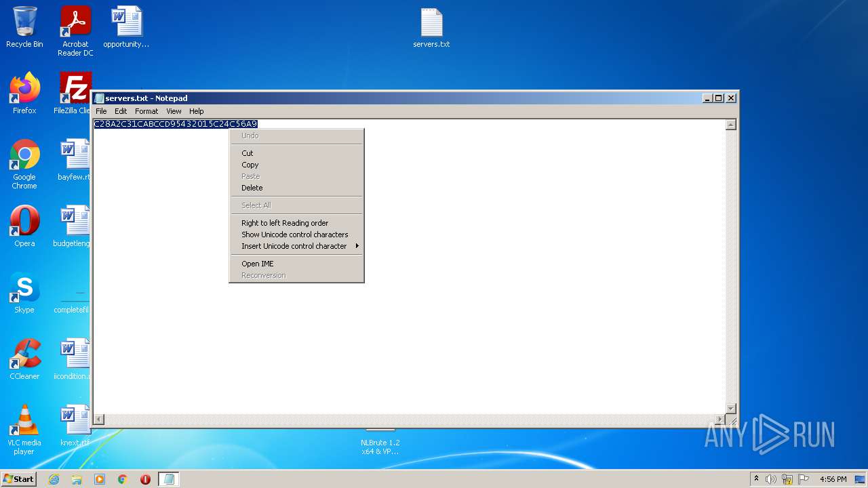Viewport: 868px width, 488px height.
Task: Click the network tray icon
Action: pos(787,479)
